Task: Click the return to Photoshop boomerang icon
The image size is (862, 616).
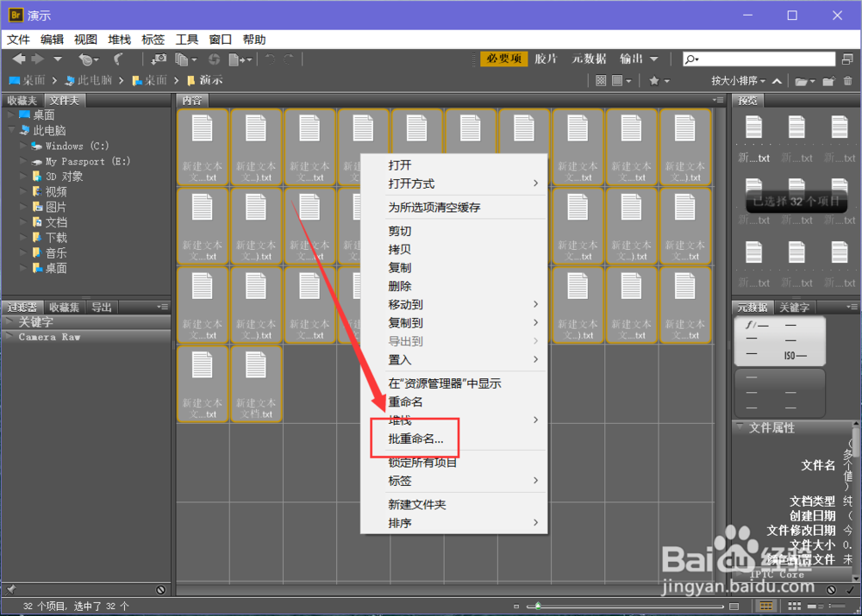Action: pos(118,59)
